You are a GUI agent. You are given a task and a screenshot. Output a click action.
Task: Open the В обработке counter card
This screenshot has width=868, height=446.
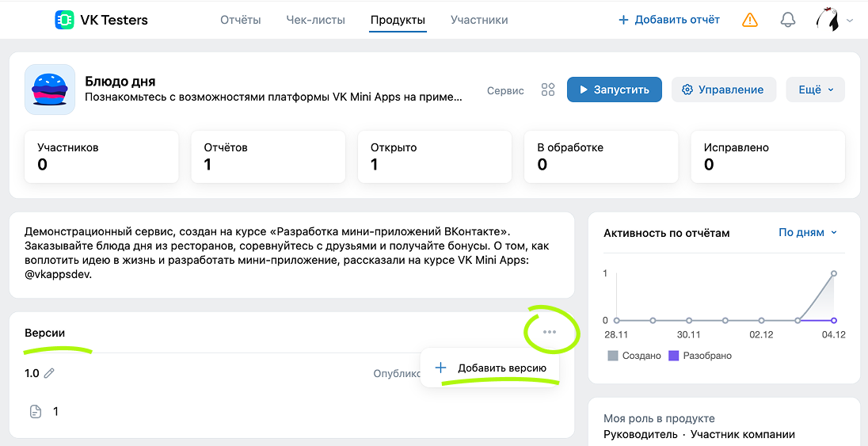(601, 157)
